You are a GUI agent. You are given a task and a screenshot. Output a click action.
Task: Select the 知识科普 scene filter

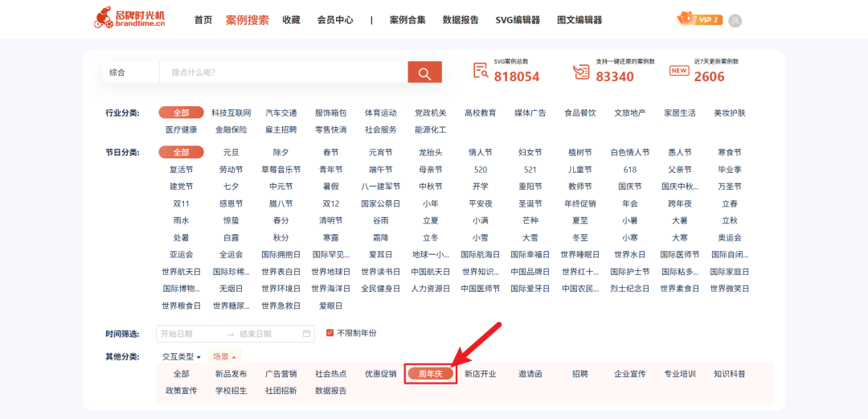tap(730, 373)
